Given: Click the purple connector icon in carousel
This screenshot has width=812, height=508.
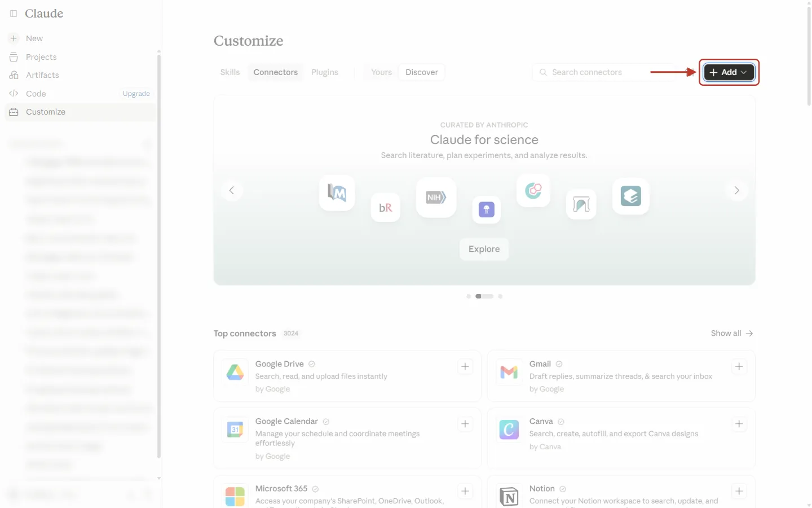Looking at the screenshot, I should (486, 209).
